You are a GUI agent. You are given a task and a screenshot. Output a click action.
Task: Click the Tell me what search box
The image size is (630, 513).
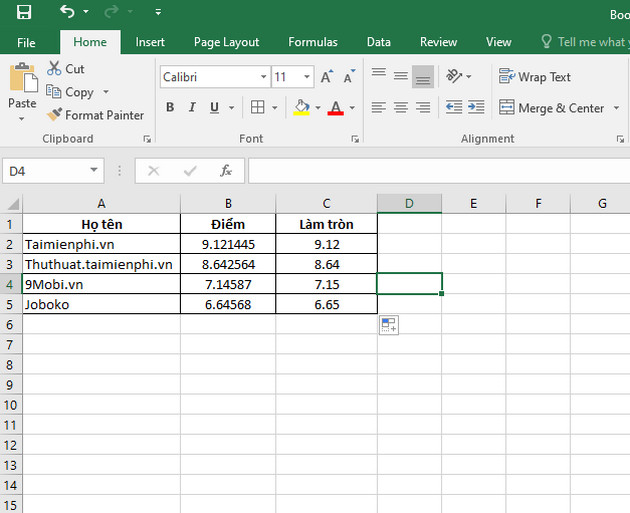pos(585,42)
